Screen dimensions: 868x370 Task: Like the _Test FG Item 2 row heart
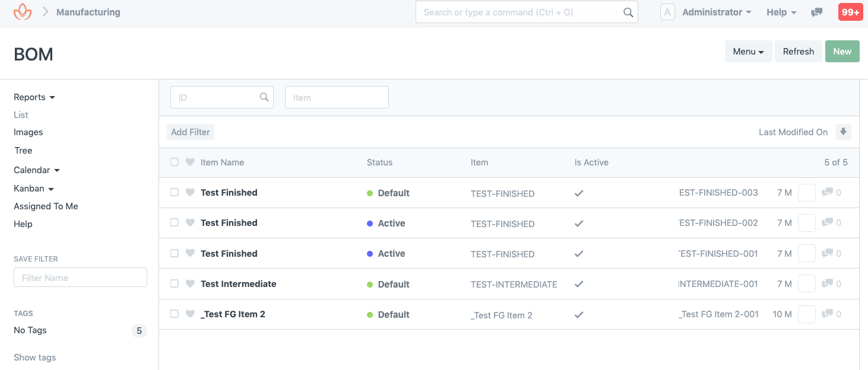190,314
